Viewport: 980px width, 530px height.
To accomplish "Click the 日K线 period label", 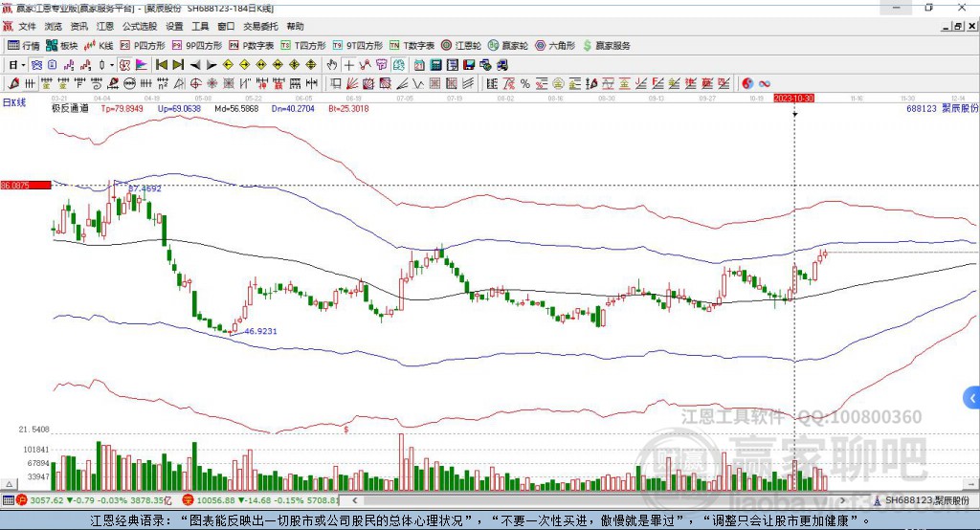I will point(14,102).
